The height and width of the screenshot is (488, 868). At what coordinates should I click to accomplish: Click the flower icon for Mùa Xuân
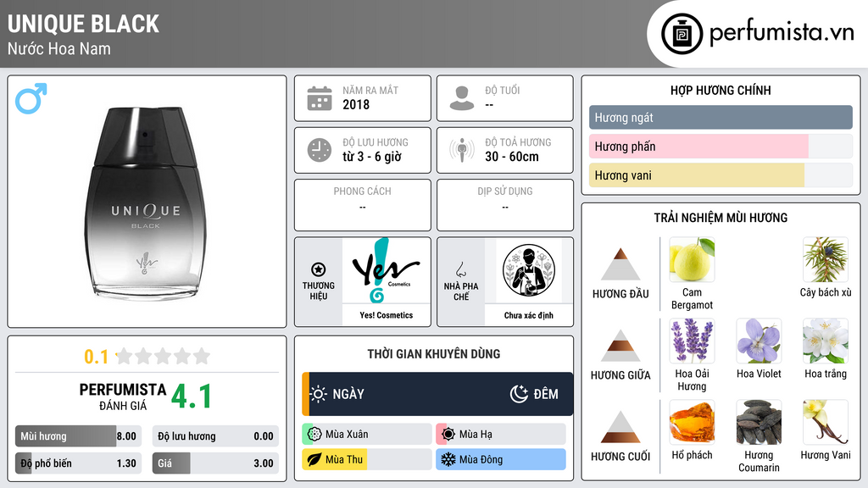point(314,435)
